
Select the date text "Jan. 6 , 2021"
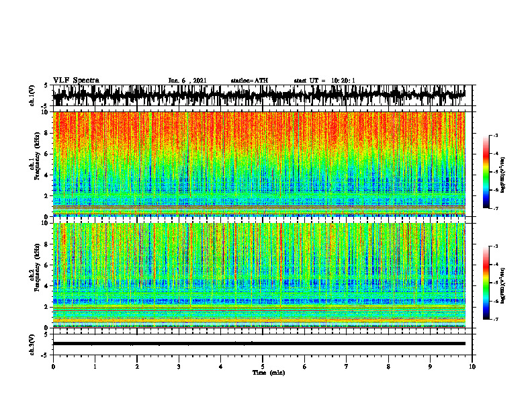tap(187, 81)
